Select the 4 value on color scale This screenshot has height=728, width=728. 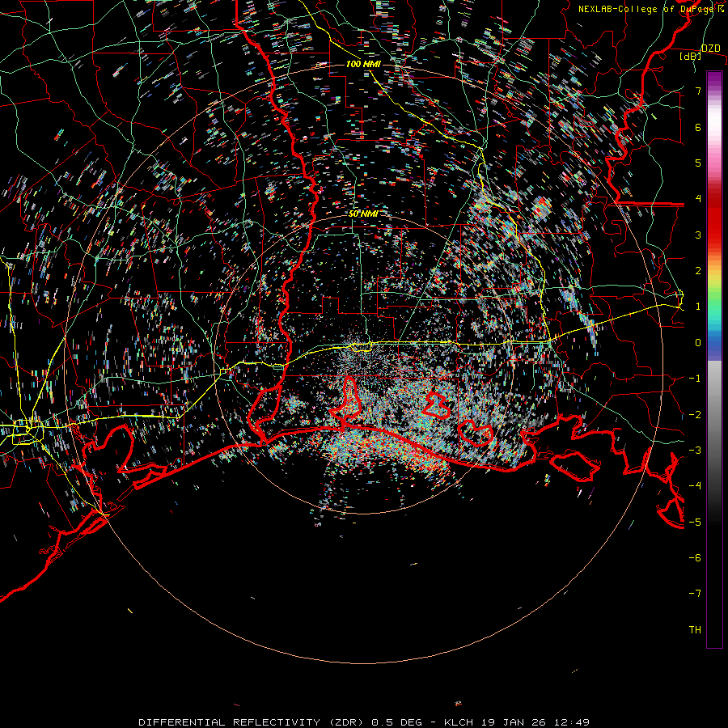coord(698,199)
